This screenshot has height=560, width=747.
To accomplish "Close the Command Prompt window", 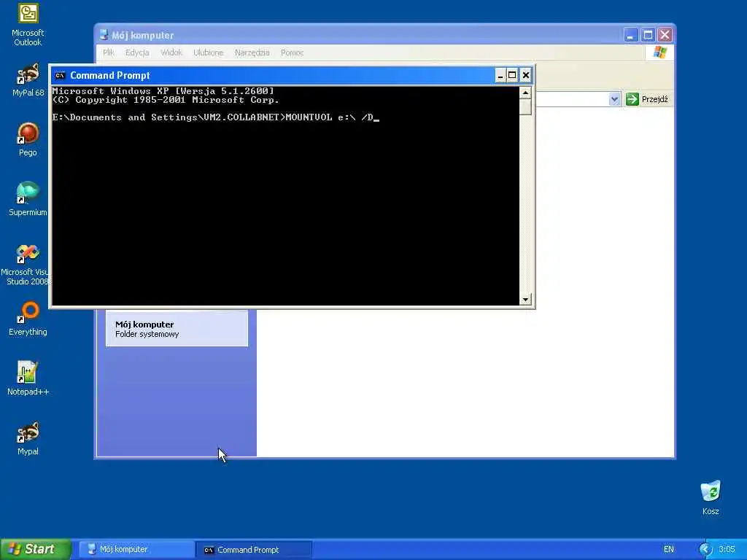I will click(525, 75).
